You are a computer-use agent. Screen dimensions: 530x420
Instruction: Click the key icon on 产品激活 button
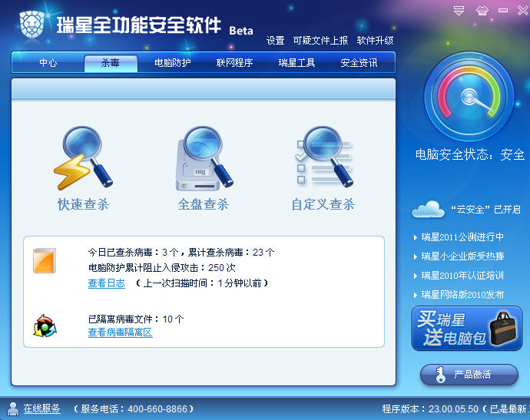coord(440,375)
